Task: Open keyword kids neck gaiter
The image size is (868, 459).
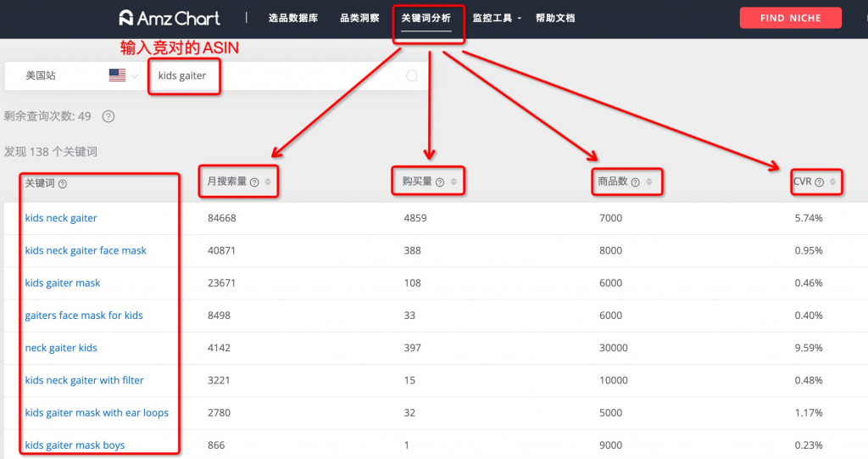Action: tap(61, 218)
